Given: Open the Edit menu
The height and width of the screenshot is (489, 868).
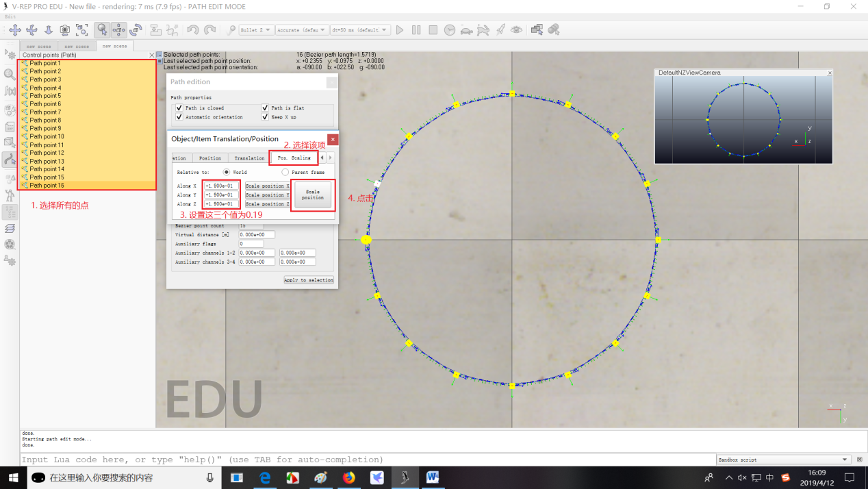Looking at the screenshot, I should (x=10, y=16).
